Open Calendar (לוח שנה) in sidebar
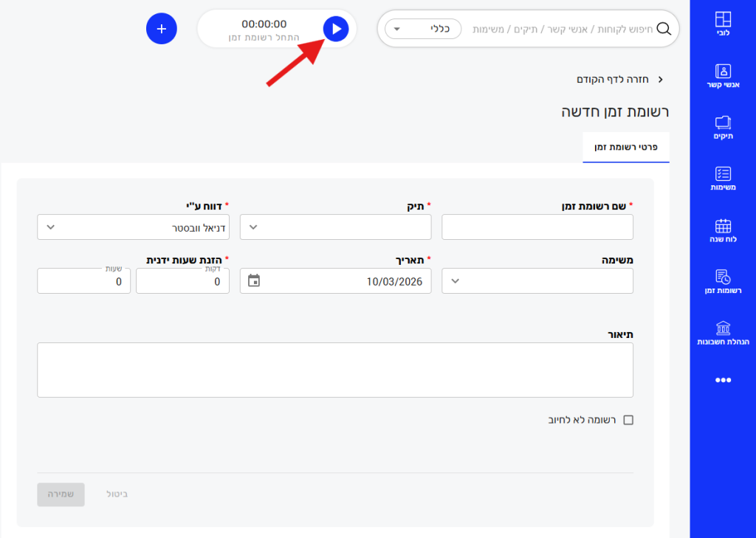Image resolution: width=756 pixels, height=538 pixels. pos(723,231)
